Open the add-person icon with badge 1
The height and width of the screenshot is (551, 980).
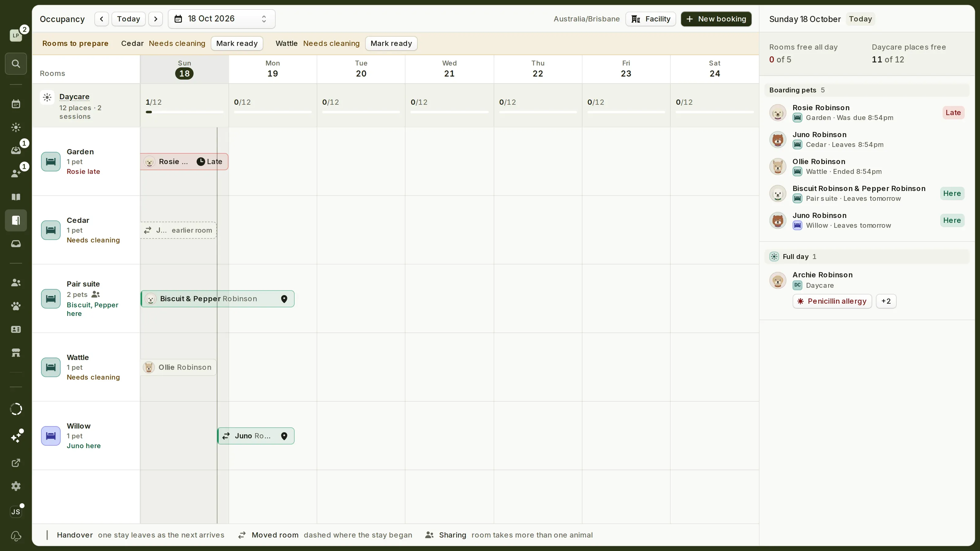pyautogui.click(x=16, y=173)
